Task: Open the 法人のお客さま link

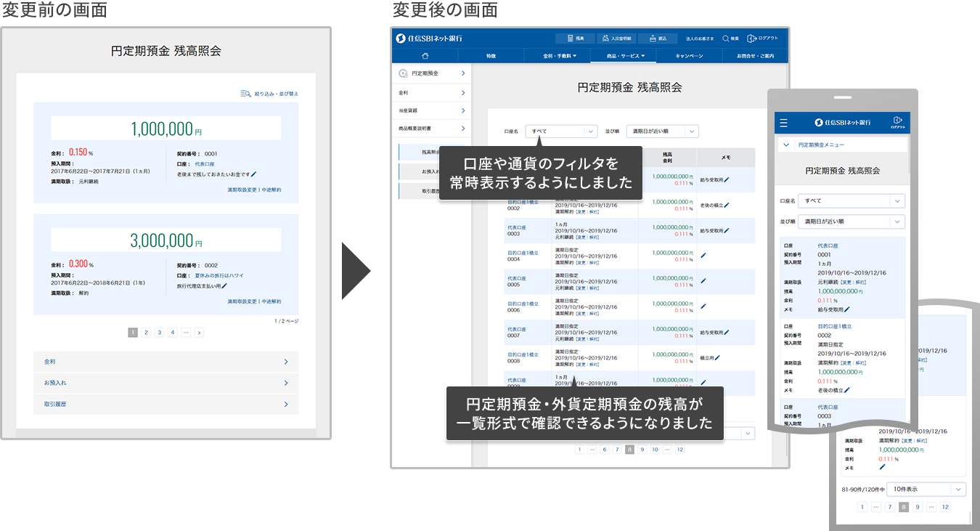Action: 701,37
